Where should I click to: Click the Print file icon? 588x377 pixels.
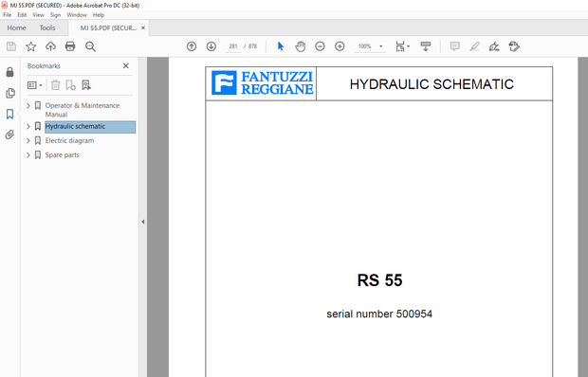(70, 46)
